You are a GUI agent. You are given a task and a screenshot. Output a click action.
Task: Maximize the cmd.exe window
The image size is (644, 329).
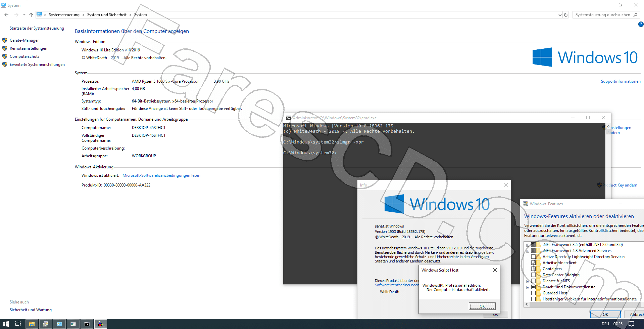(588, 118)
